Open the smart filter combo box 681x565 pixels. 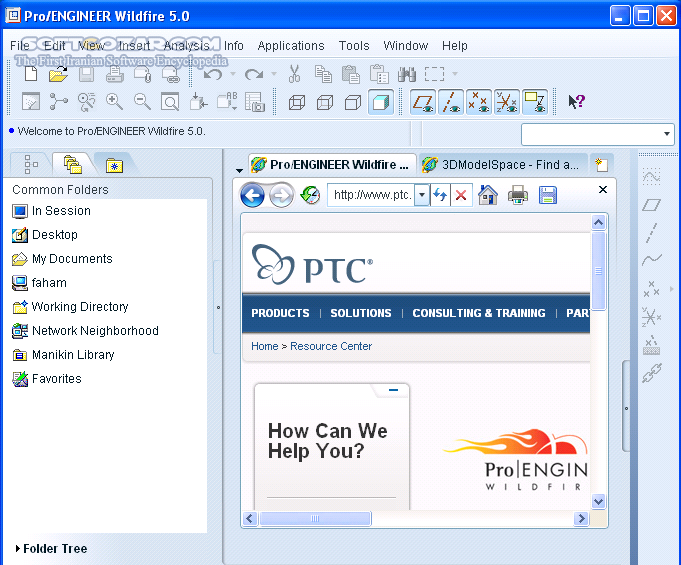[598, 134]
